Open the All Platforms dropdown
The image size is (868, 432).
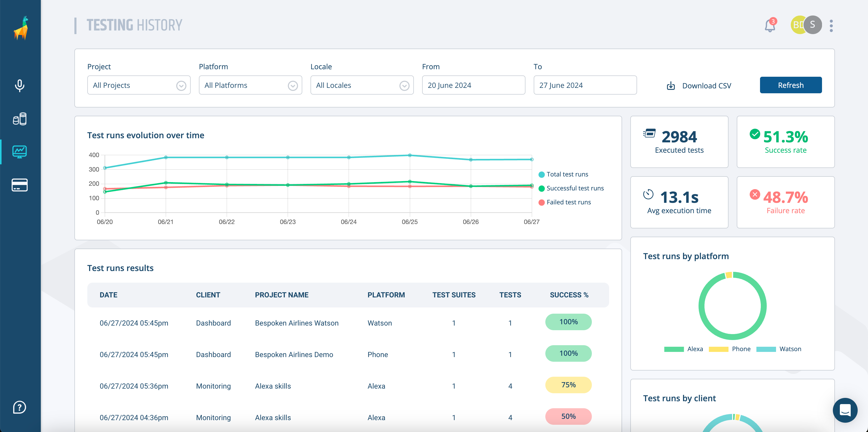pos(250,85)
